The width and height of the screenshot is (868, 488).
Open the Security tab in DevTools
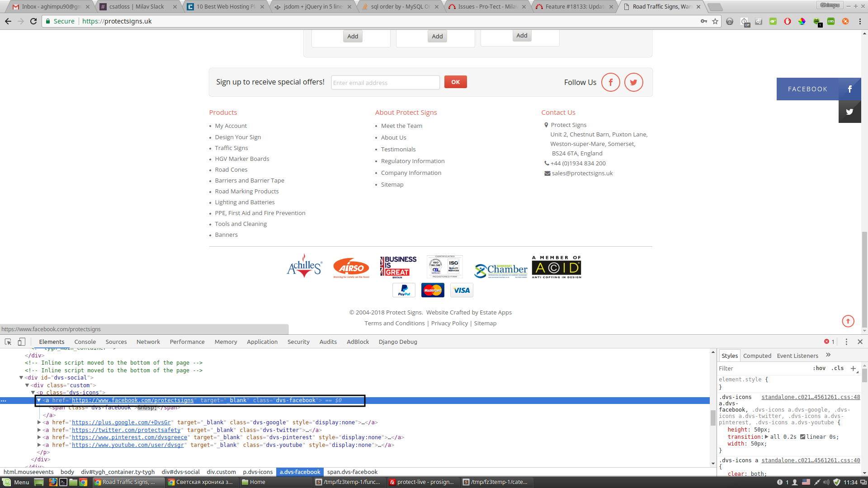click(x=298, y=342)
